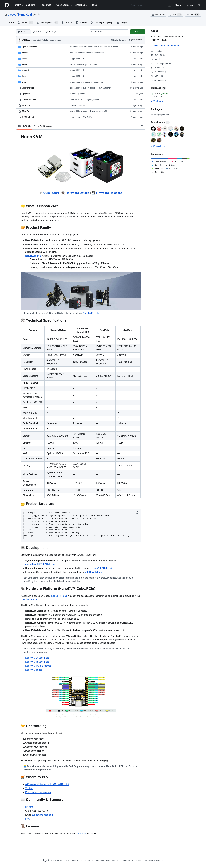The height and width of the screenshot is (868, 206).
Task: Click the Sign up button
Action: point(190,5)
